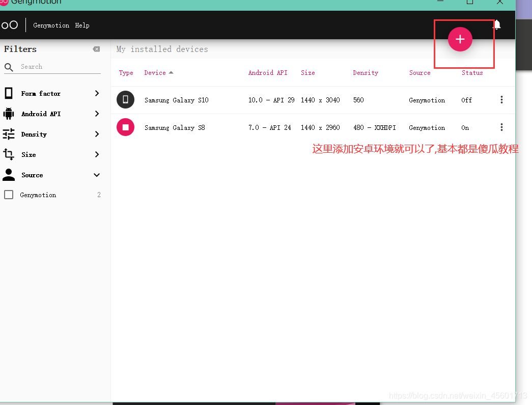Click the Genymotion logo icon in header
532x405 pixels.
(x=9, y=25)
